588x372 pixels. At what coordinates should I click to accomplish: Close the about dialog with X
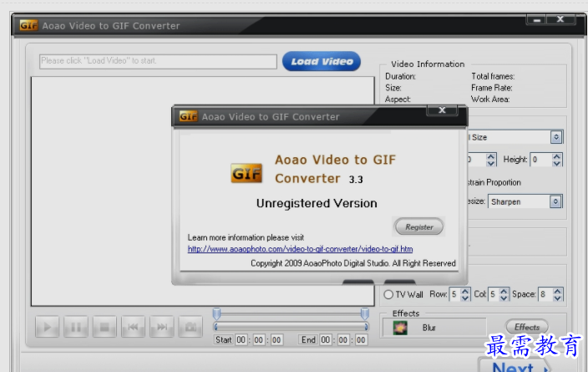tap(442, 110)
